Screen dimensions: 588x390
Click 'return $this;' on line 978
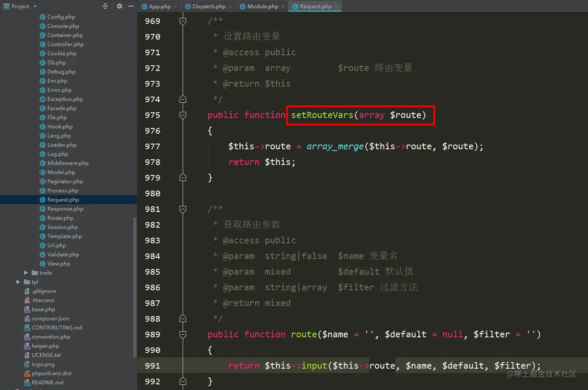262,162
